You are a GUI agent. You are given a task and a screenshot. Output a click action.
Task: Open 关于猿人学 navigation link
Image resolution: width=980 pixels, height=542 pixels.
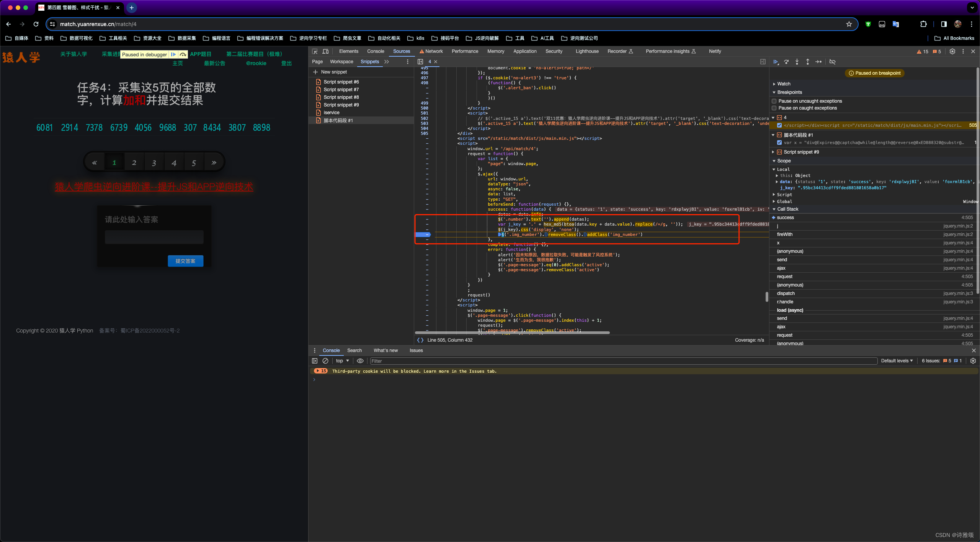[x=73, y=54]
